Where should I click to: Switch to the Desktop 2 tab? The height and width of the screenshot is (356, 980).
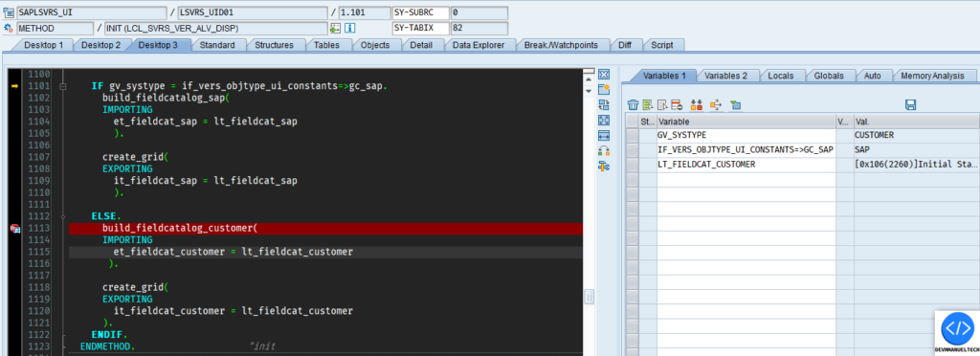pos(100,45)
